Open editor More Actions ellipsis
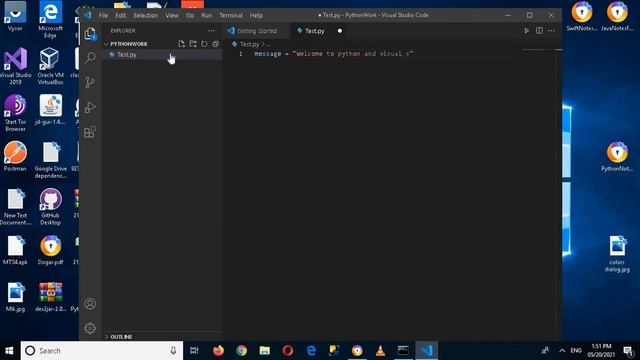 (551, 31)
